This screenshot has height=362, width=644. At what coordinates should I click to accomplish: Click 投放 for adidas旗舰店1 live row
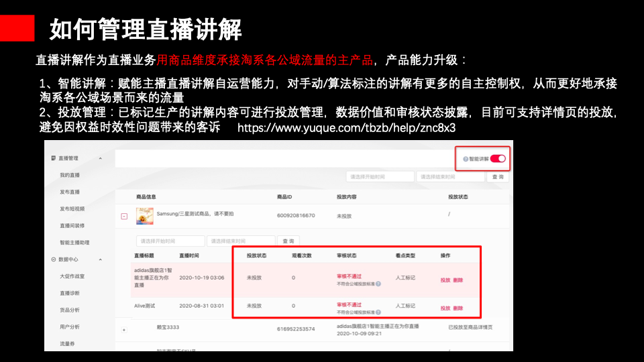click(x=445, y=280)
